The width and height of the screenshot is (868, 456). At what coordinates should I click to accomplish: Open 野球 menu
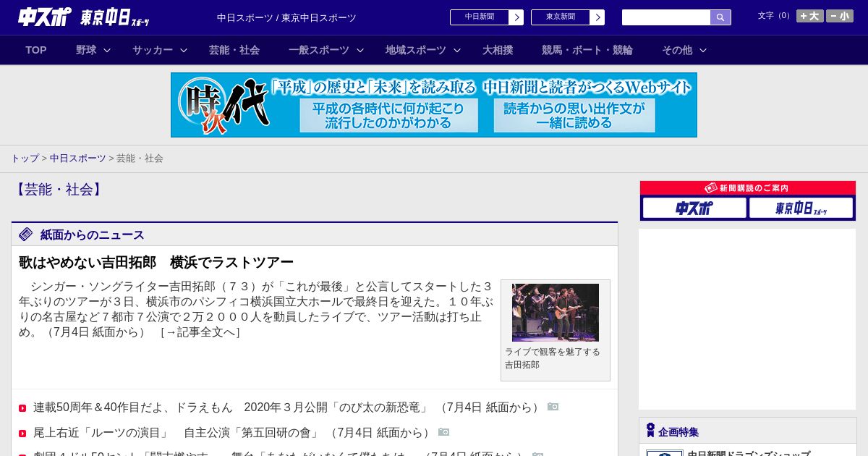click(86, 50)
